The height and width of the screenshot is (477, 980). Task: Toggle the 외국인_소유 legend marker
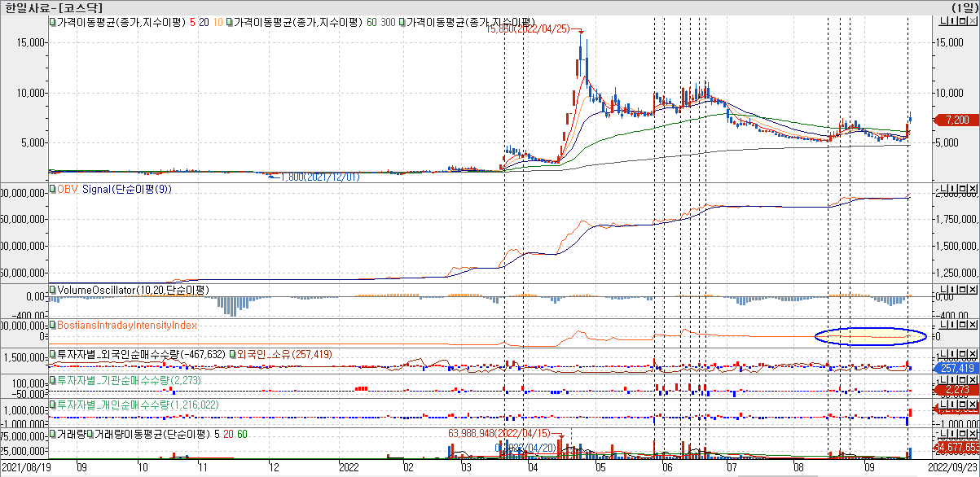click(x=234, y=355)
